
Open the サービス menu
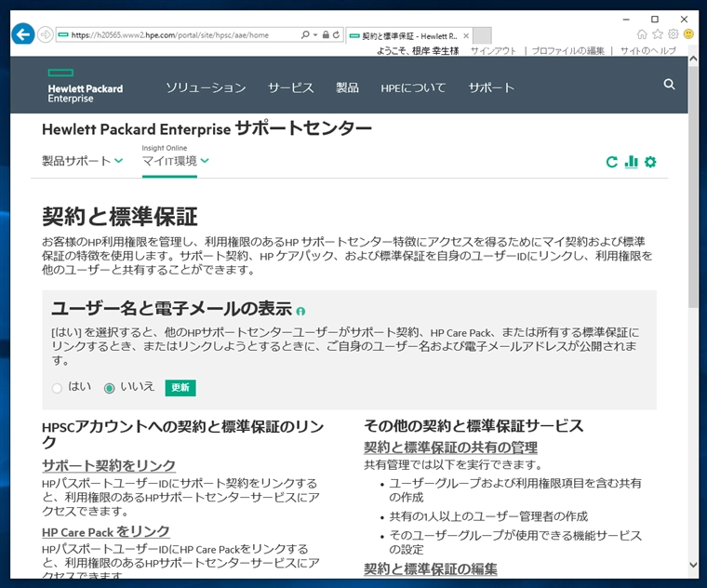291,87
